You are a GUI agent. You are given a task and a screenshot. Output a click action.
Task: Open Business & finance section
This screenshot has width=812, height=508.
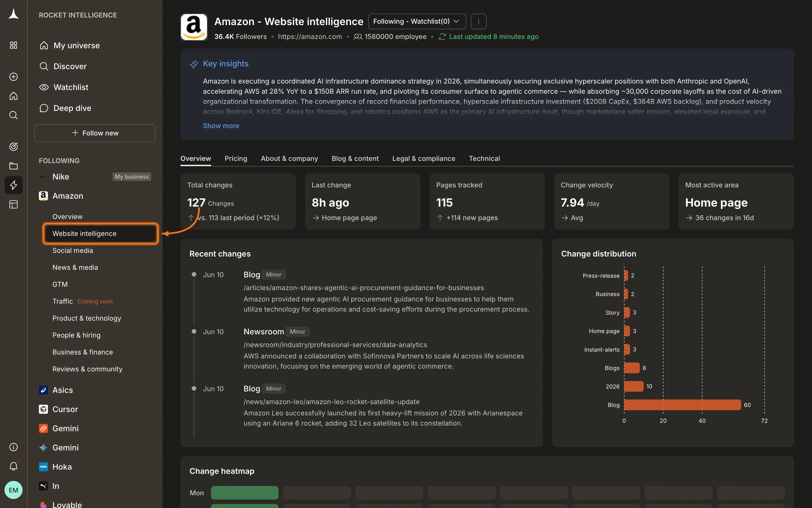[83, 352]
